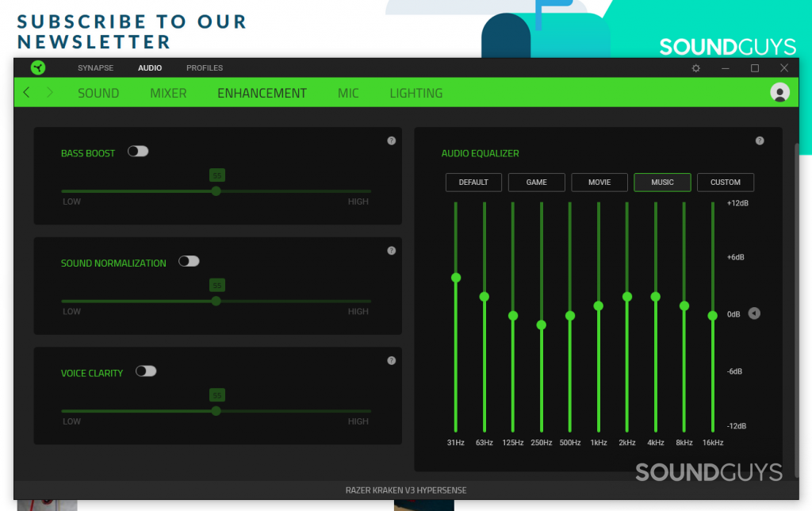
Task: Click the 125Hz equalizer band handle
Action: tap(513, 316)
